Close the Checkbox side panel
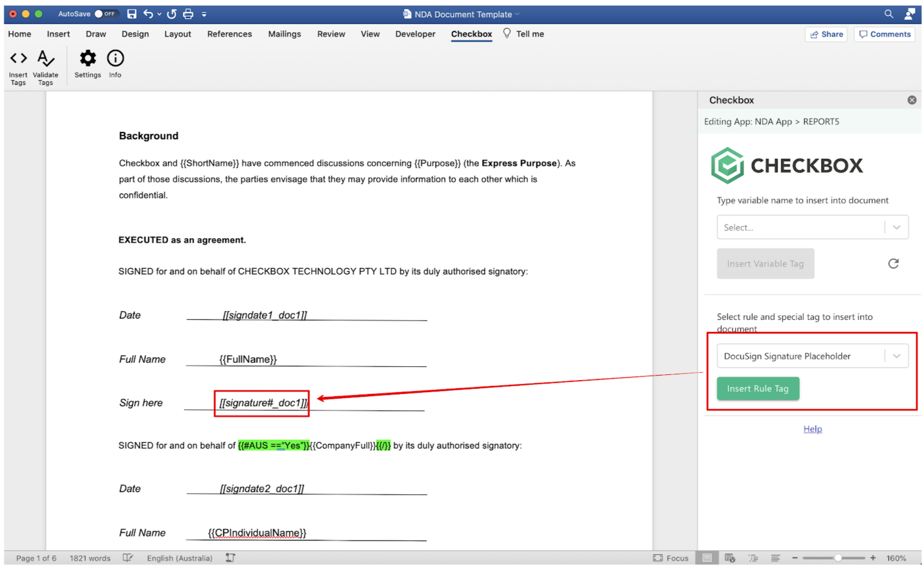Viewport: 924px width, 569px height. 912,100
